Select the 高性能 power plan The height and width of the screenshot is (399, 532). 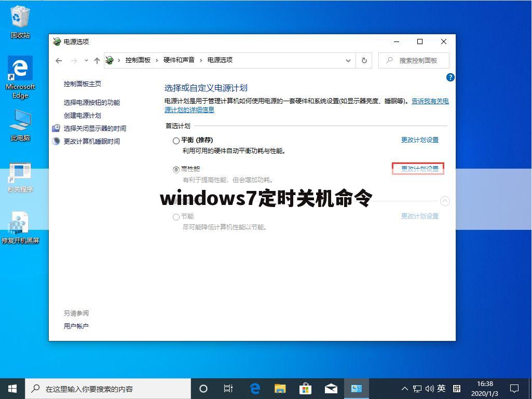[x=176, y=169]
